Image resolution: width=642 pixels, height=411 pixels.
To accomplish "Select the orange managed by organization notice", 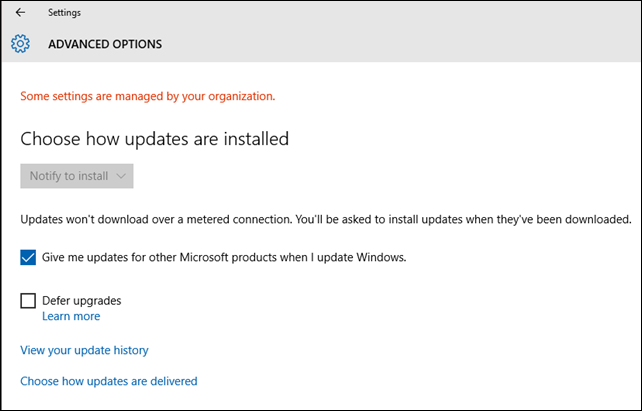I will (148, 96).
